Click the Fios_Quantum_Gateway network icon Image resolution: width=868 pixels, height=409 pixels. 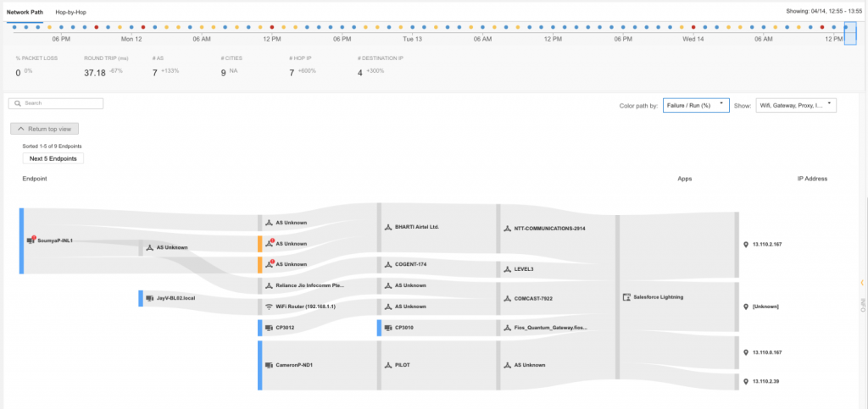click(508, 327)
